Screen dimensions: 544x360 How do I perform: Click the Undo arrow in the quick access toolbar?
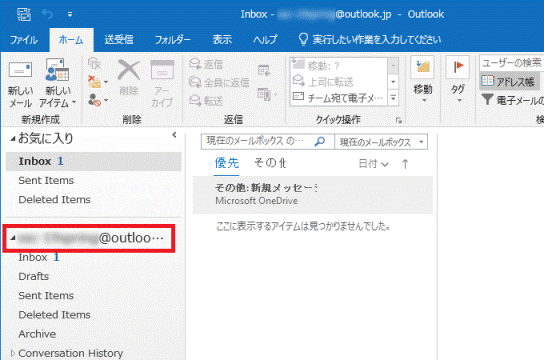(x=47, y=14)
